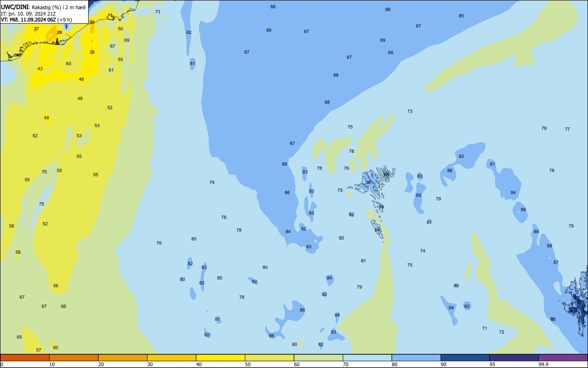Select the 46 humidity value
Viewport: 588px width, 368px height.
[x=81, y=79]
